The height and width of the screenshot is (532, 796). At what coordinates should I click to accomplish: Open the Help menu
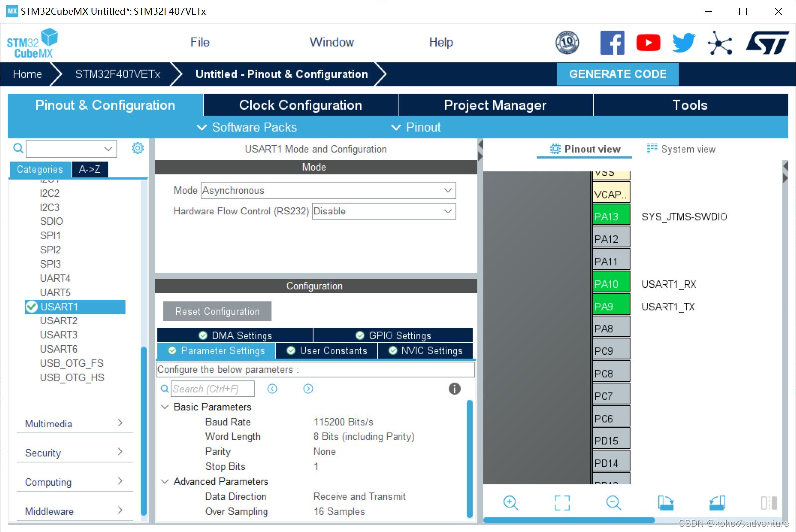pos(441,42)
